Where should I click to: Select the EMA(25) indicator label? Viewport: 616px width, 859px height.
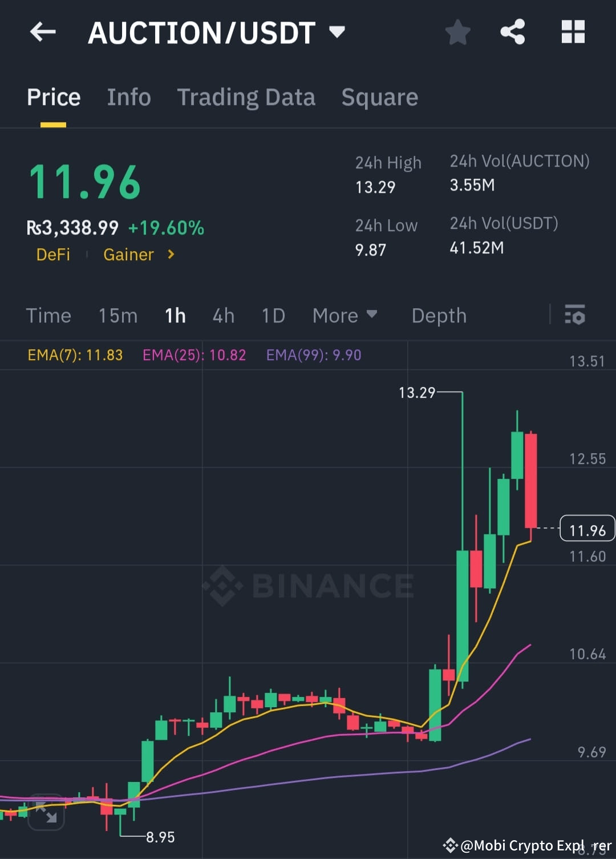[x=194, y=354]
